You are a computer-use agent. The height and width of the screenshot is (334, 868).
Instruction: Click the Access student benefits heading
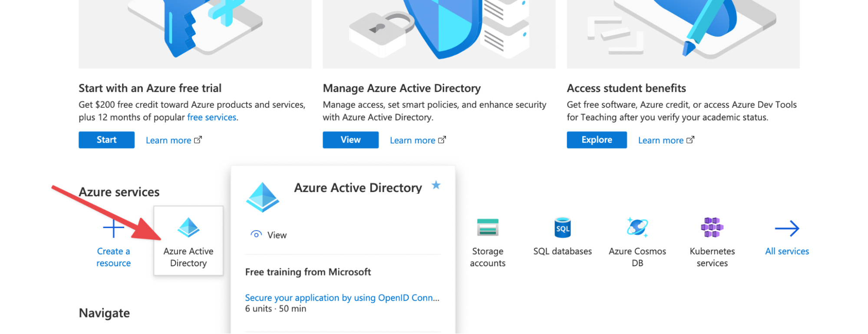[626, 88]
